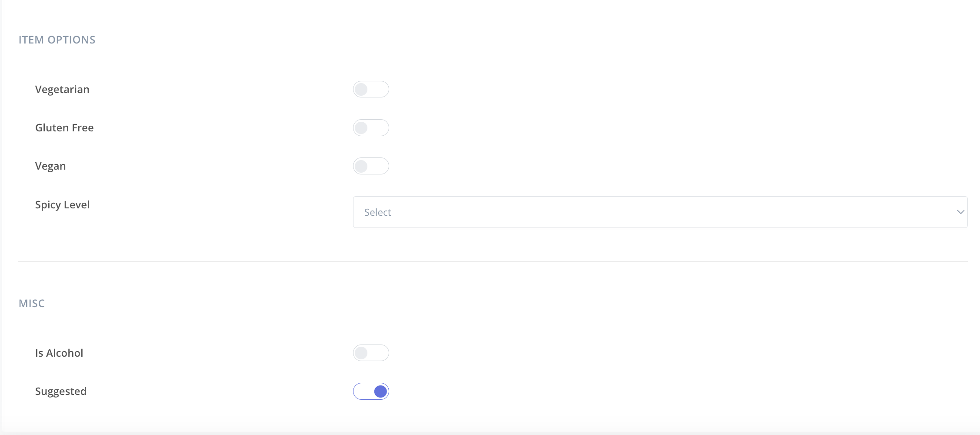Click the MISC section heading
Screen dimensions: 980x435
(x=32, y=303)
